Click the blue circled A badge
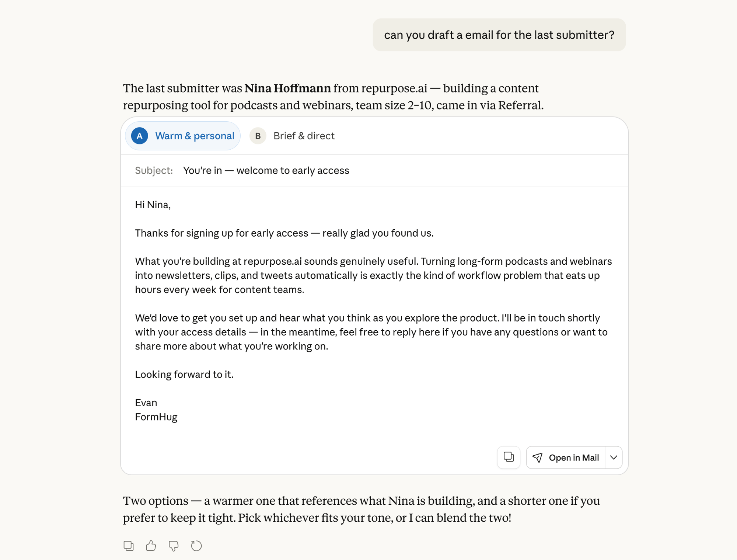Image resolution: width=737 pixels, height=560 pixels. (x=139, y=136)
